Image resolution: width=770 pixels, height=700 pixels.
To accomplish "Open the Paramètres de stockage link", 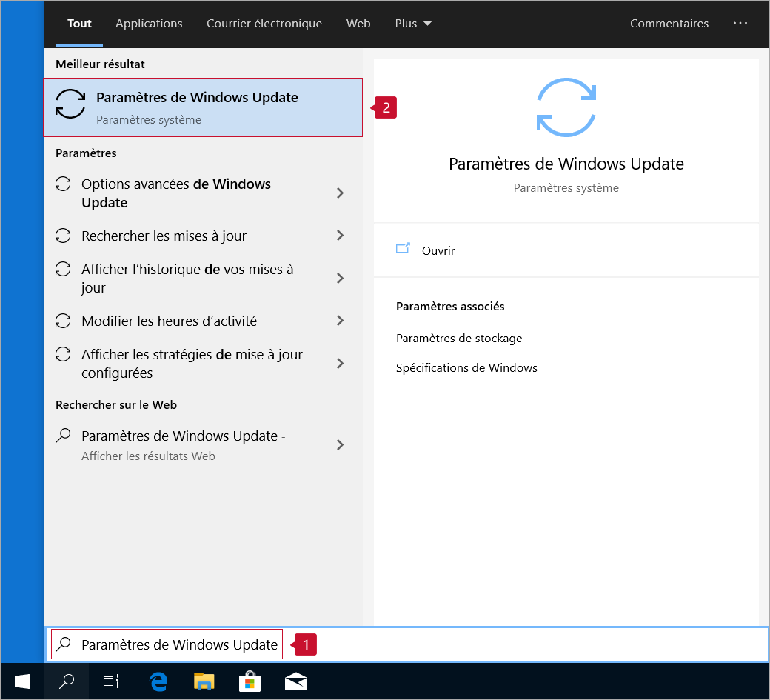I will [459, 338].
